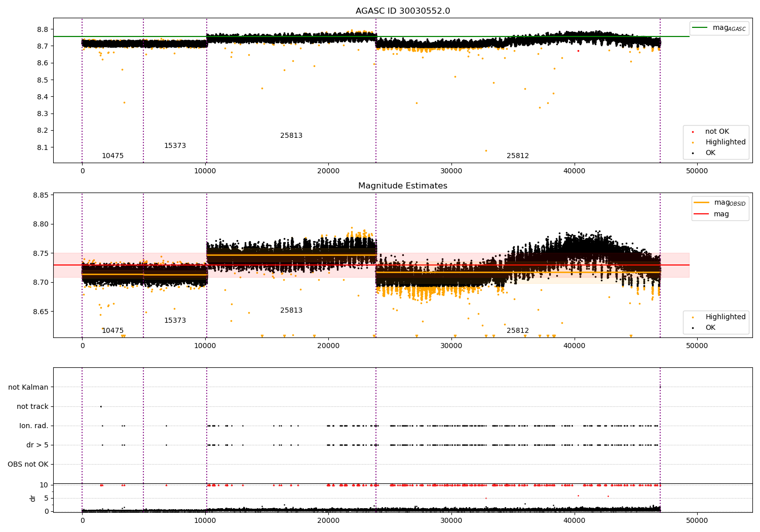Click dr axis tick 5 in bottom plot
The width and height of the screenshot is (760, 532).
click(46, 498)
